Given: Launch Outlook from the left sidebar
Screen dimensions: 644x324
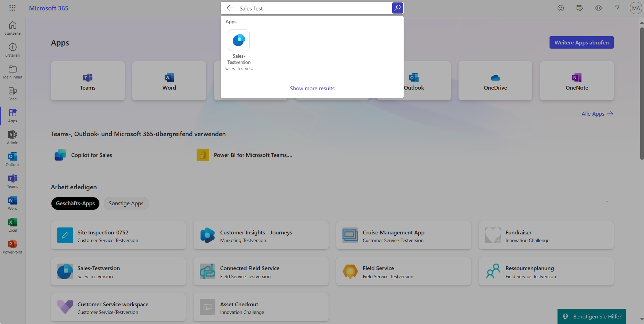Looking at the screenshot, I should click(x=13, y=159).
